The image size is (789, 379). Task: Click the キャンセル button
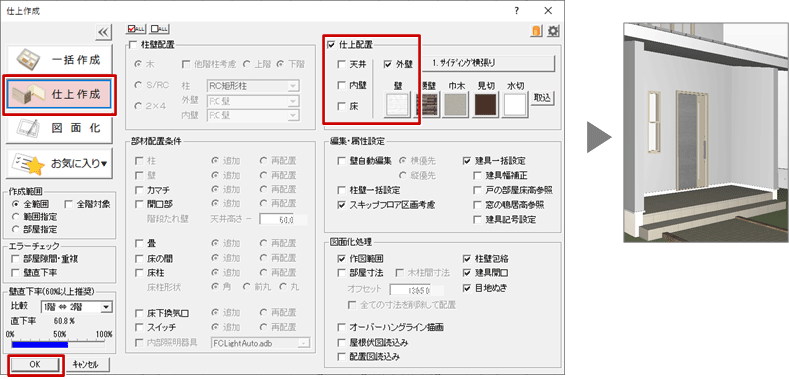[87, 365]
